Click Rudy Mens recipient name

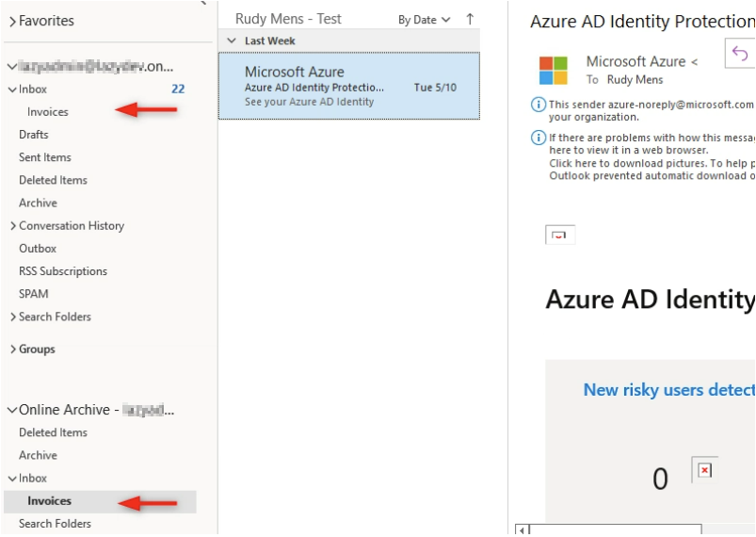(x=635, y=80)
